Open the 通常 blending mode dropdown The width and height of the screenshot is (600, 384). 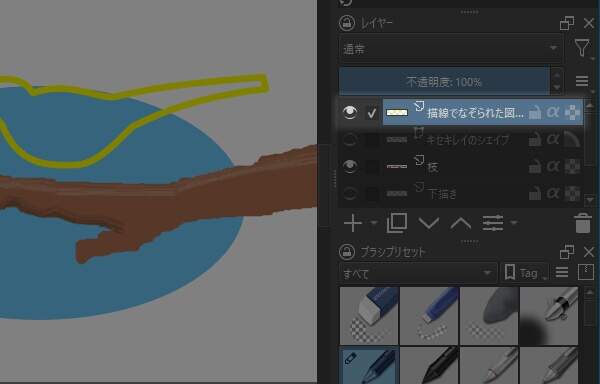pos(450,49)
